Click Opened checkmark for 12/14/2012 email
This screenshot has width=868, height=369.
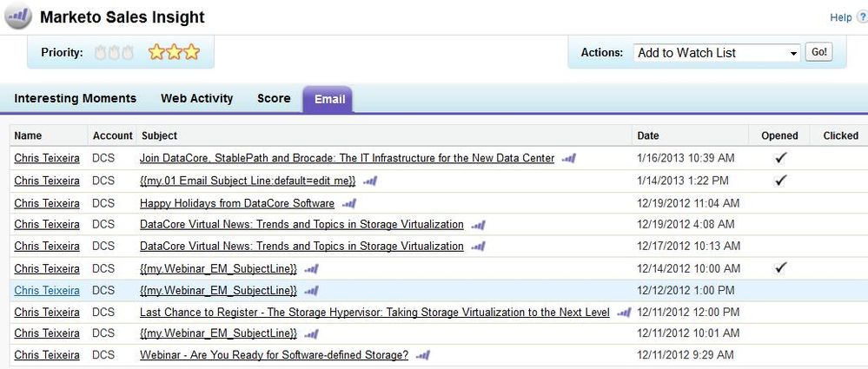(779, 267)
